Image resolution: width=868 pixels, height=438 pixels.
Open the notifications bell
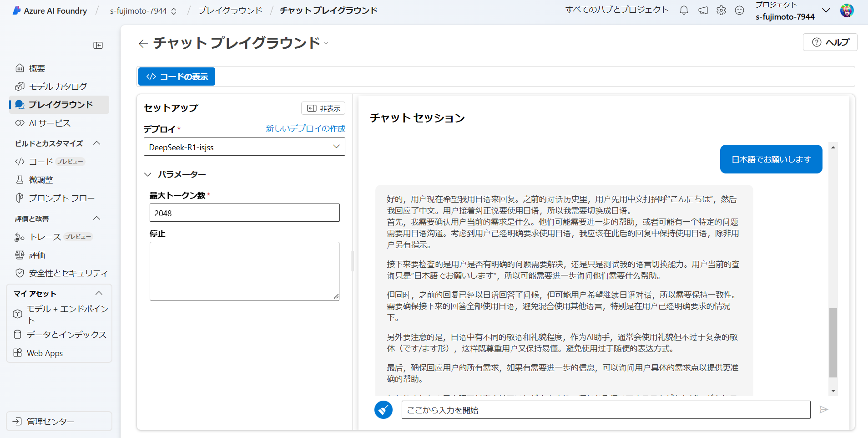684,10
